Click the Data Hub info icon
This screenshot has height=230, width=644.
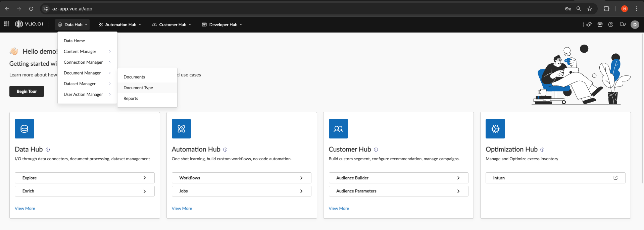point(48,150)
